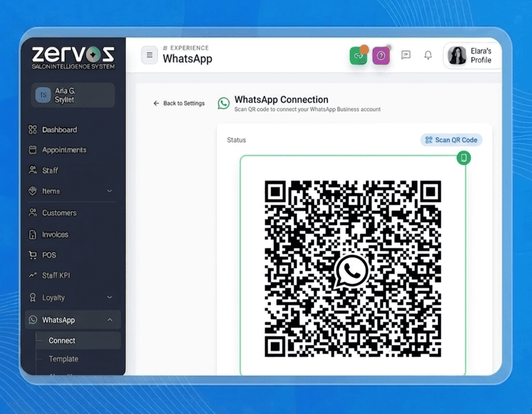Open Elara's Profile menu

(x=471, y=56)
